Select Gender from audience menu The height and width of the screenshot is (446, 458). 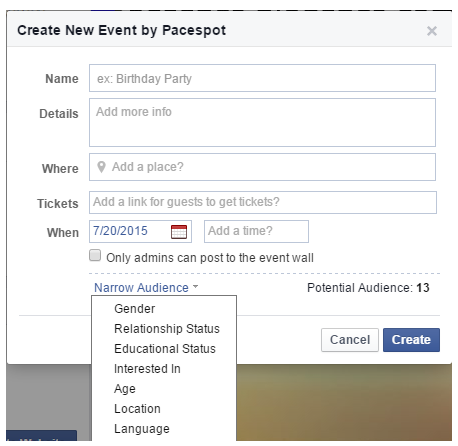point(135,309)
